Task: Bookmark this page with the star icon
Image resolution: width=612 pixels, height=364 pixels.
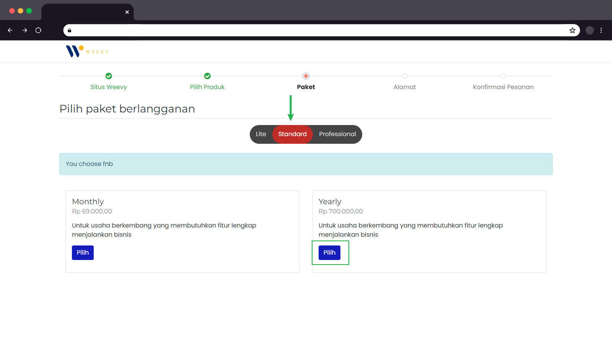Action: [573, 30]
